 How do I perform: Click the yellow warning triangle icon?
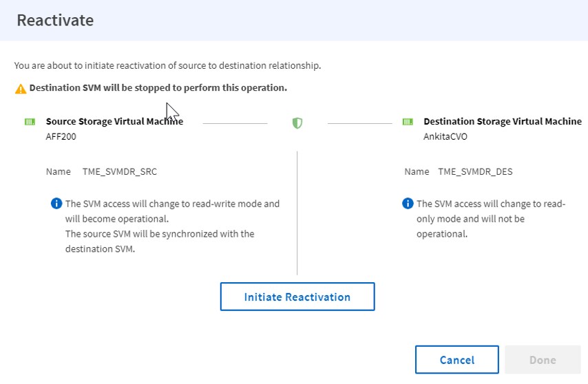(x=21, y=89)
